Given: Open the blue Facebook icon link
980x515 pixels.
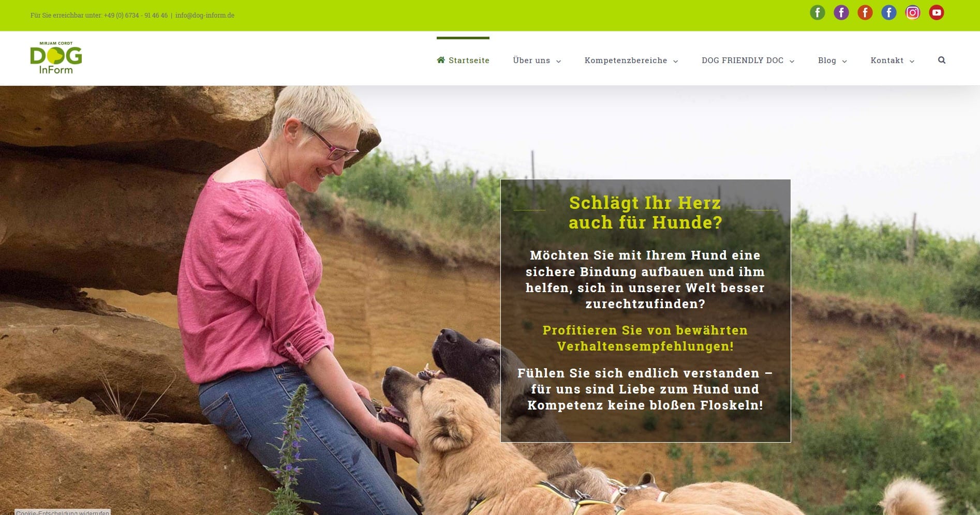Looking at the screenshot, I should (x=889, y=12).
